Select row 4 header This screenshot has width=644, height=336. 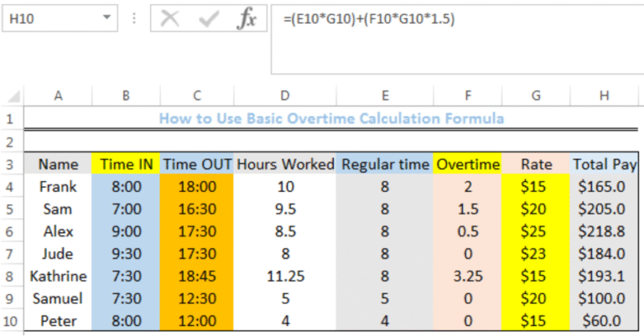click(10, 187)
